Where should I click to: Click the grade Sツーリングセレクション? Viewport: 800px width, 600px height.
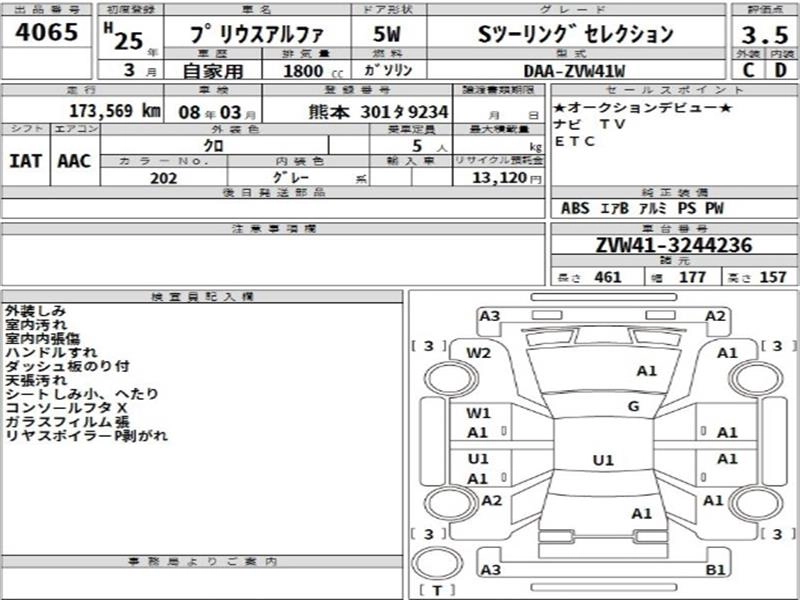point(576,34)
